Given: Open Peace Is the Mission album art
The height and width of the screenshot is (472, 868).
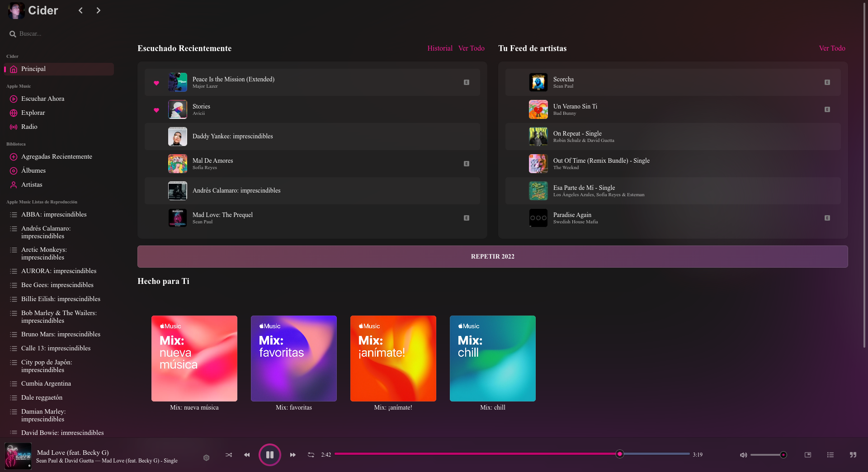Looking at the screenshot, I should [x=178, y=82].
